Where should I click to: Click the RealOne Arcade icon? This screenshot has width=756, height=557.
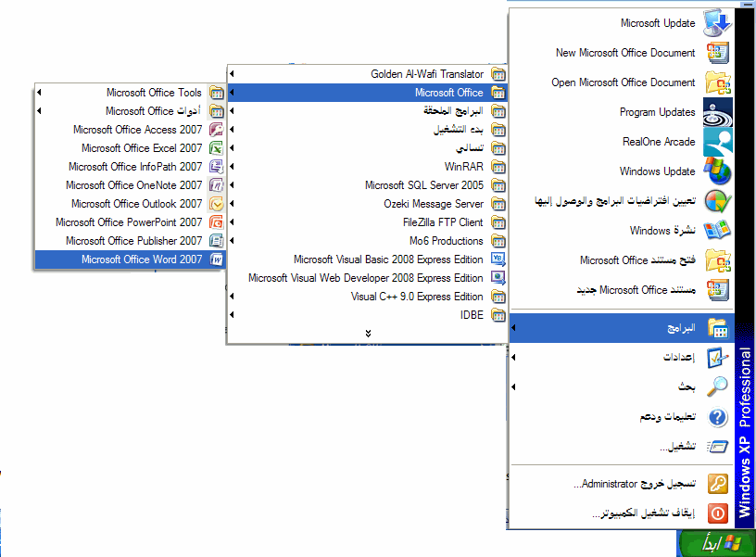tap(718, 142)
